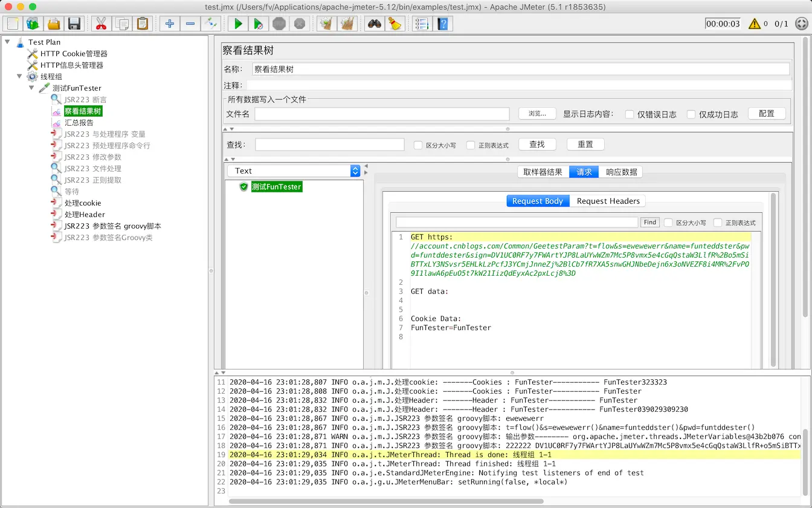Click the 浏览... button

[x=537, y=114]
